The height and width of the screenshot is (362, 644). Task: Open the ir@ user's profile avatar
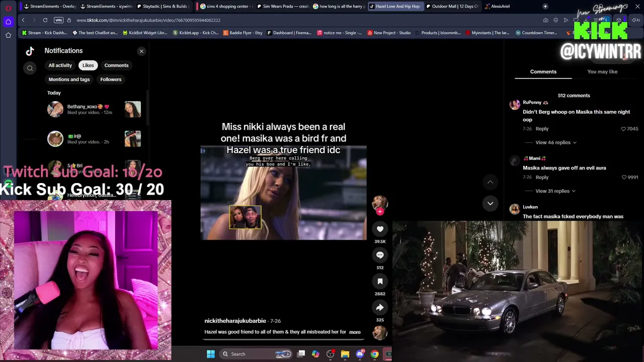[x=55, y=139]
